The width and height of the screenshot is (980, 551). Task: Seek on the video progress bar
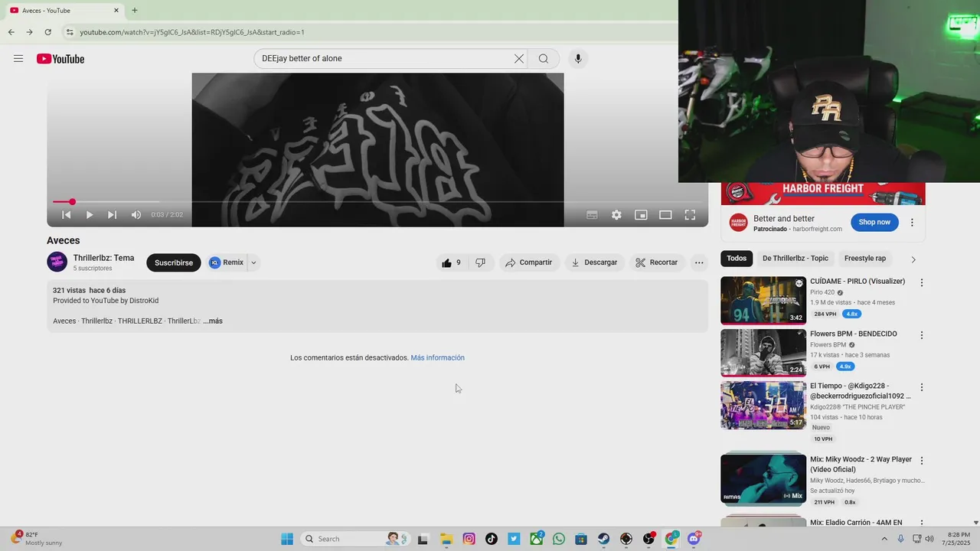[x=377, y=202]
